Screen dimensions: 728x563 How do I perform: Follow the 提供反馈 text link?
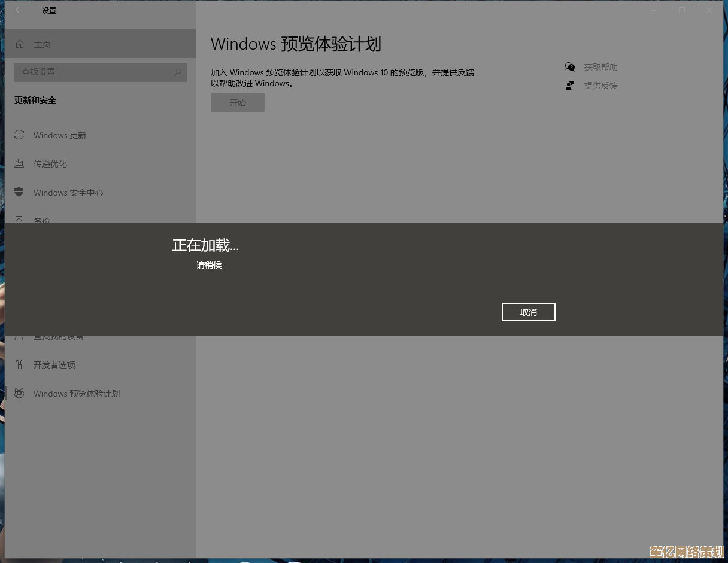pyautogui.click(x=600, y=86)
